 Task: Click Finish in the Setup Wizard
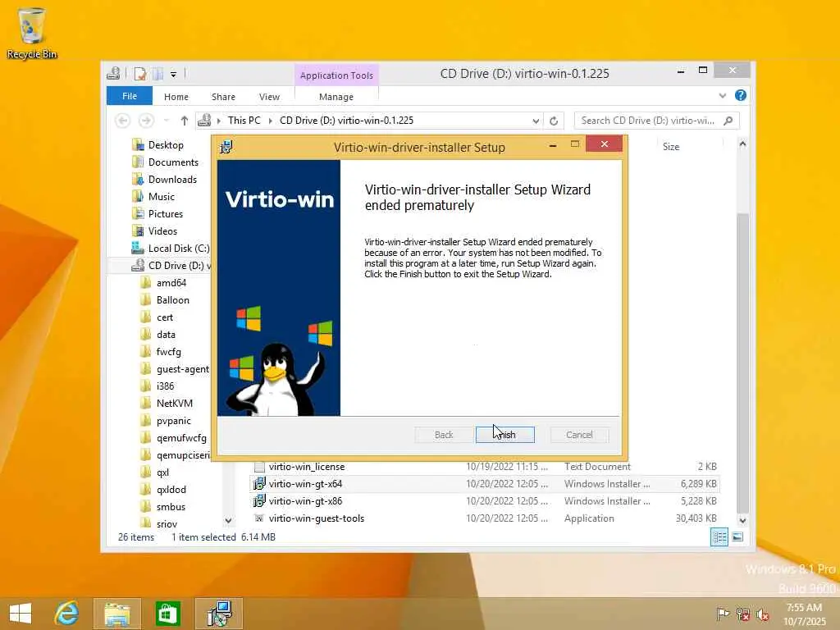tap(504, 435)
